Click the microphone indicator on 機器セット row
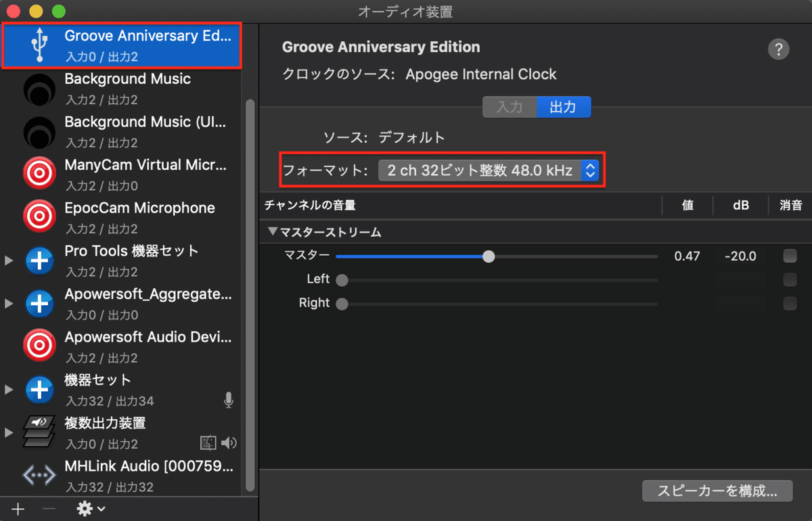The image size is (812, 521). click(x=229, y=401)
